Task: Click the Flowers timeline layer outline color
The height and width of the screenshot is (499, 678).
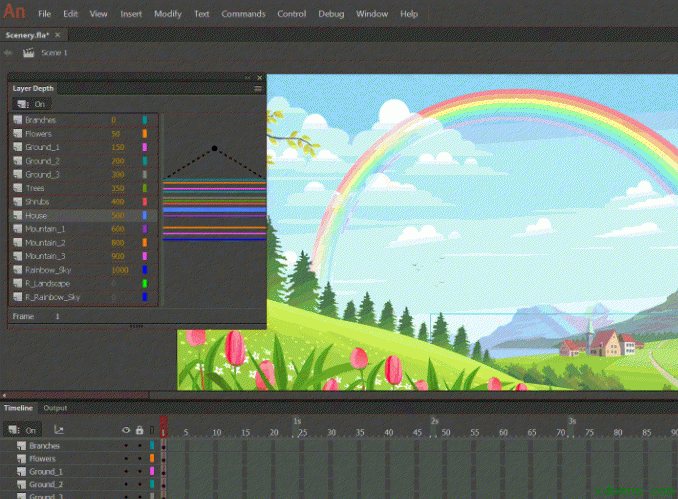Action: pos(152,458)
